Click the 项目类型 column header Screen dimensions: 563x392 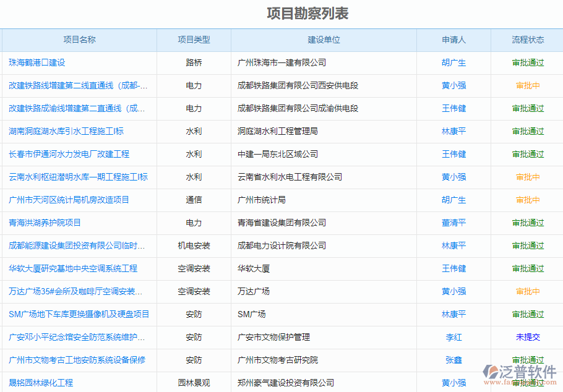pyautogui.click(x=194, y=40)
